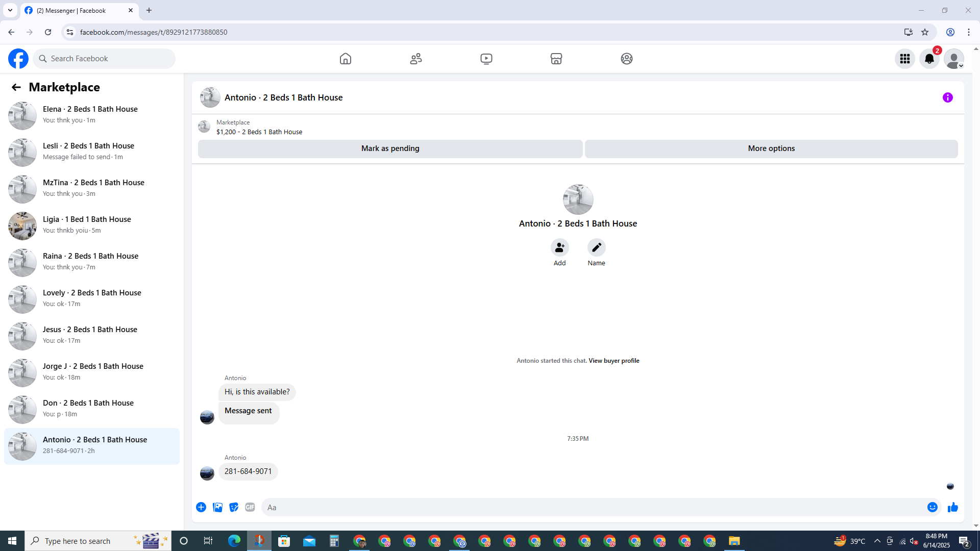Viewport: 980px width, 551px height.
Task: Go to the Home feed tab
Action: pos(346,59)
